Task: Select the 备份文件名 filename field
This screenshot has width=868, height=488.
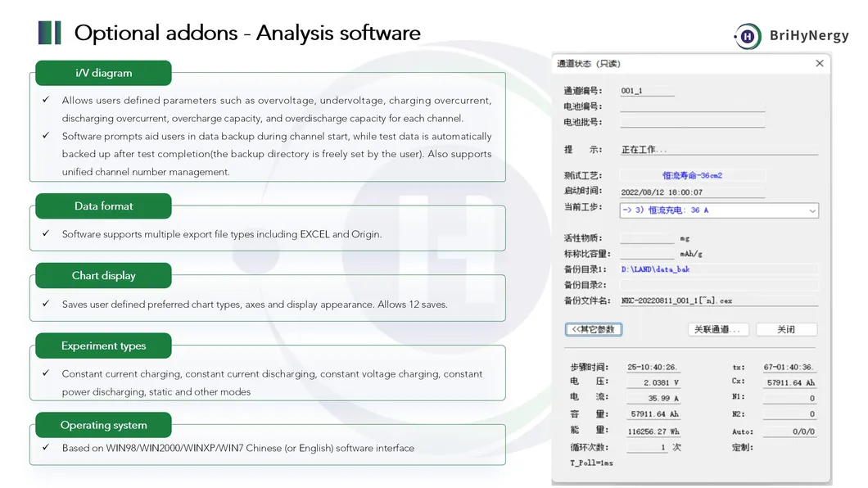Action: [717, 300]
